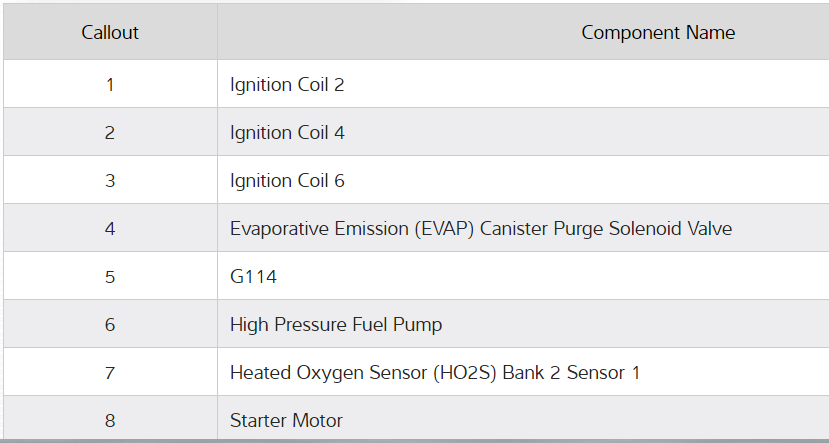Screen dimensions: 829x443
Task: Click callout number 3 cell
Action: [x=110, y=181]
